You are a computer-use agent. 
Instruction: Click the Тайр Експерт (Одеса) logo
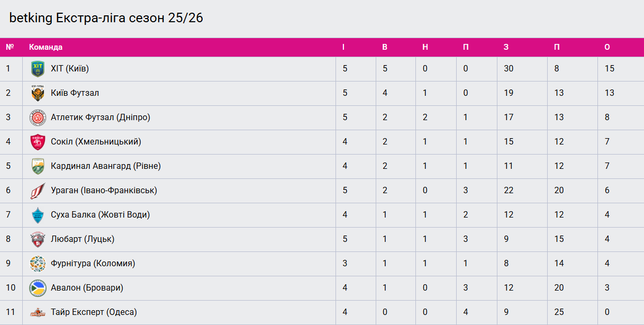pyautogui.click(x=38, y=312)
